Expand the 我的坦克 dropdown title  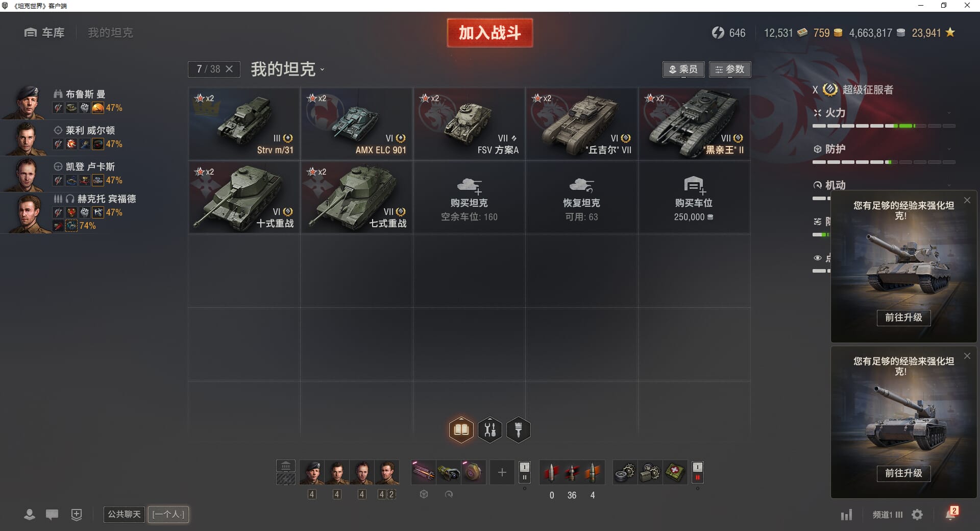tap(287, 69)
